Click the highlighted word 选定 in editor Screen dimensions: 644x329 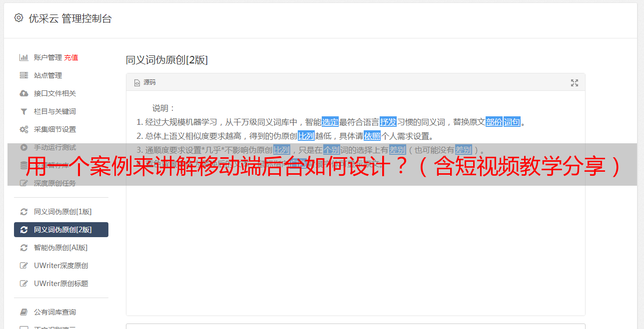330,122
